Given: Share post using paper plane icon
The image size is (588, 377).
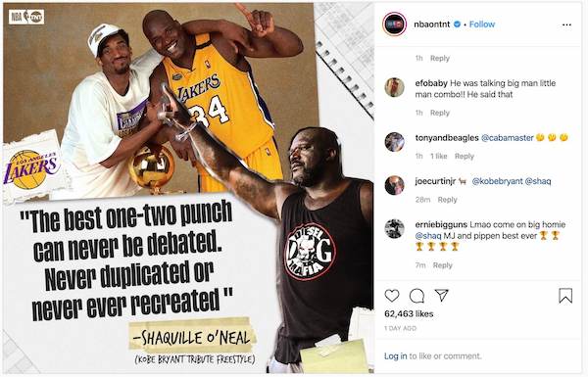Looking at the screenshot, I should point(442,296).
